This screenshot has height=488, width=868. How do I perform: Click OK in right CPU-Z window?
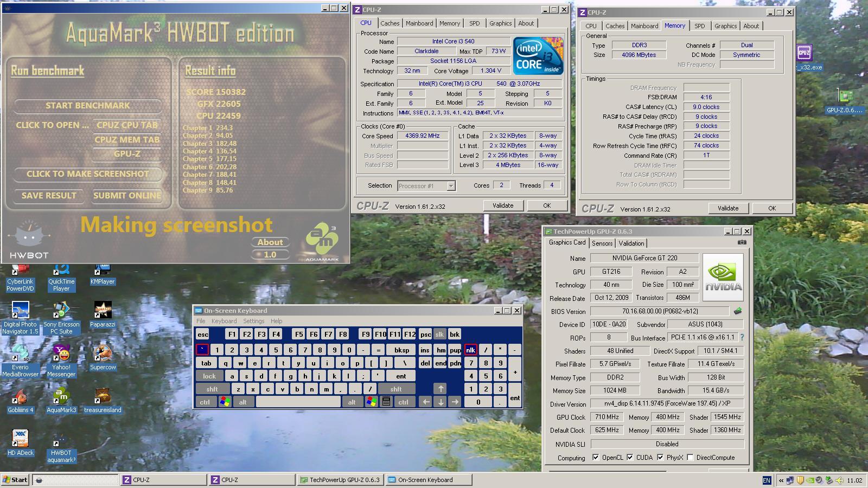772,208
